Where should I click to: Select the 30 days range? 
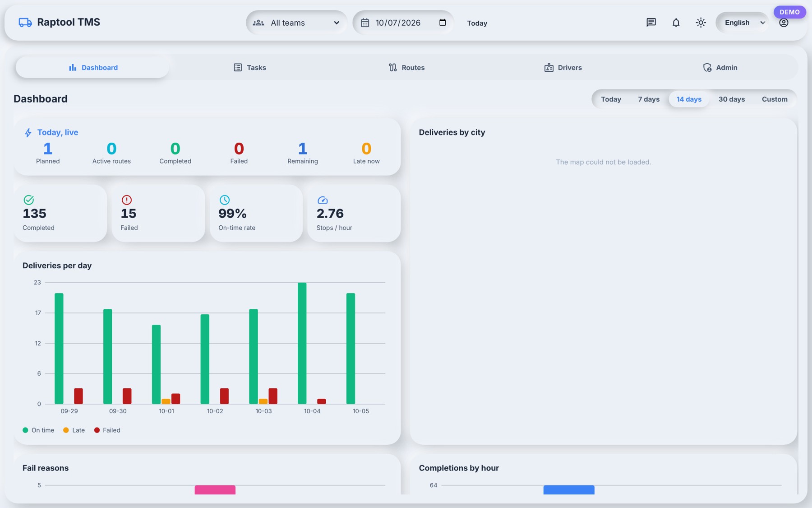(x=731, y=99)
